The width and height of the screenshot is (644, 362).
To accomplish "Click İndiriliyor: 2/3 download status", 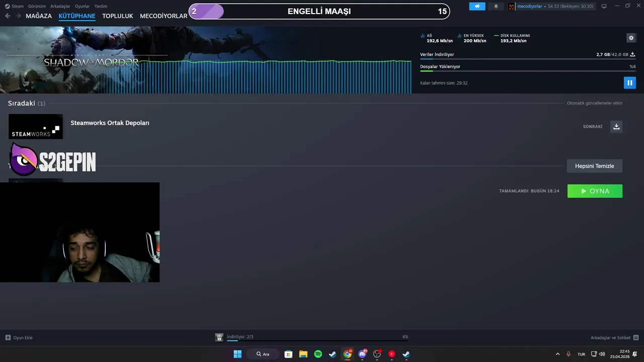I will [x=240, y=336].
